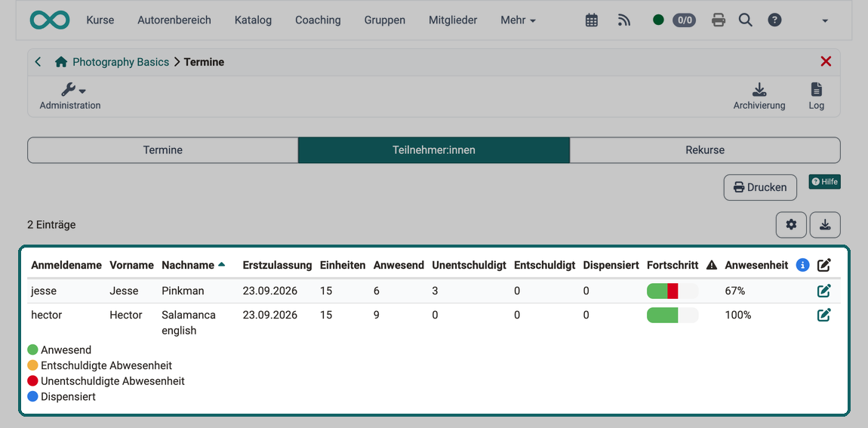Click the red Unentschuldigte Abwesenheit legend dot
The image size is (868, 428).
click(32, 381)
